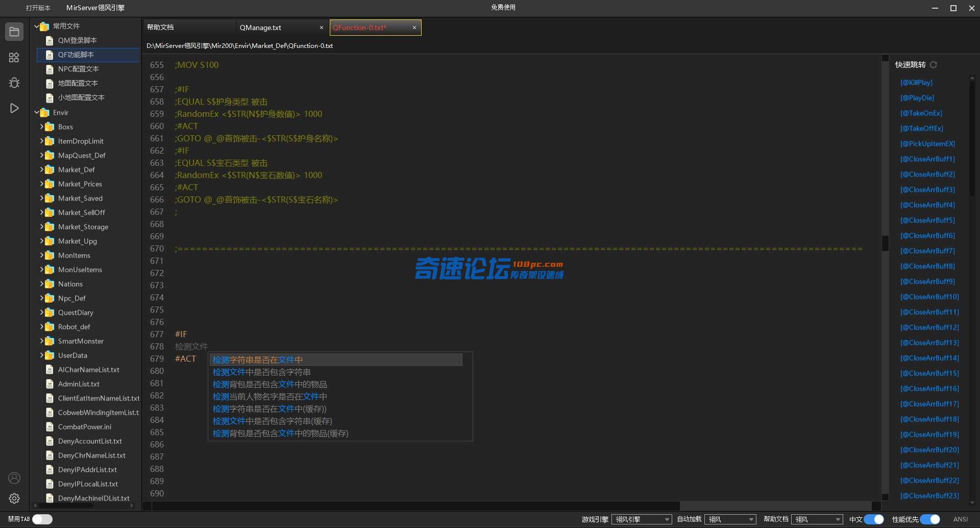Click the AdminList.txt file icon

click(50, 384)
